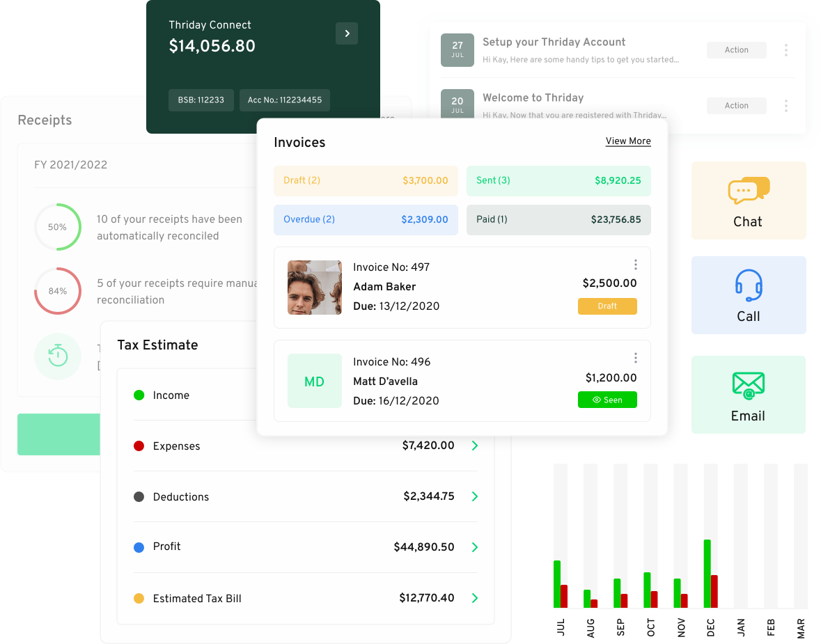
Task: Click the dark Deductions dot
Action: [139, 497]
